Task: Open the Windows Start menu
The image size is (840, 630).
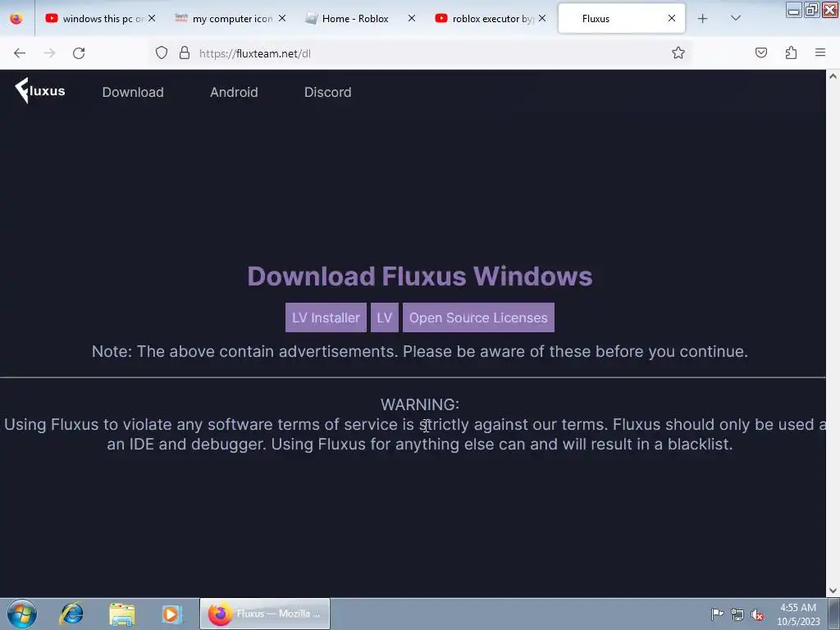Action: pos(22,614)
